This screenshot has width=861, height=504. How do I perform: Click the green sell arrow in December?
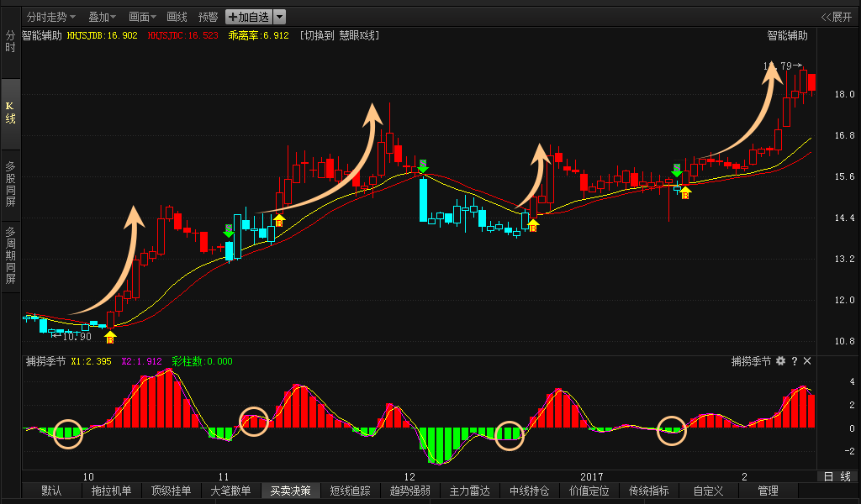coord(423,166)
